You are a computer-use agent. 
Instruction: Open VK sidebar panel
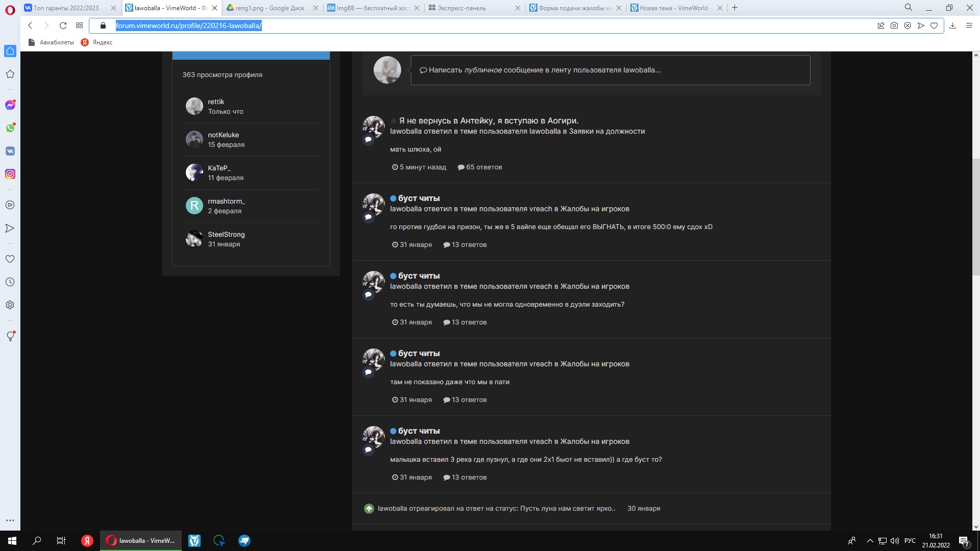point(10,151)
